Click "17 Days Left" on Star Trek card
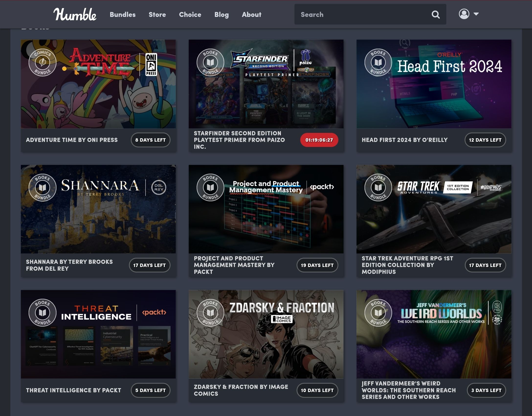The image size is (532, 416). [x=485, y=265]
